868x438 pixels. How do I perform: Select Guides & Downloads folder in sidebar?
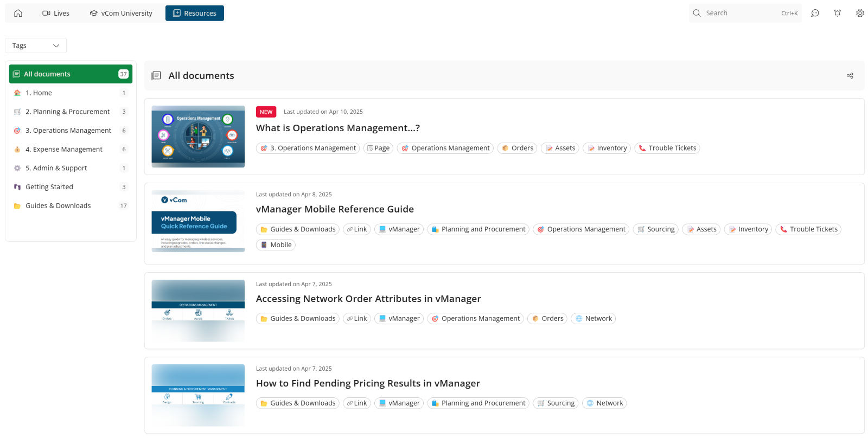58,206
